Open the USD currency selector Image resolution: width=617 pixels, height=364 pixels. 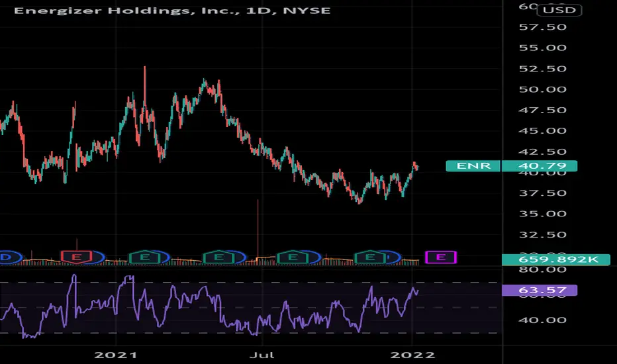(559, 10)
